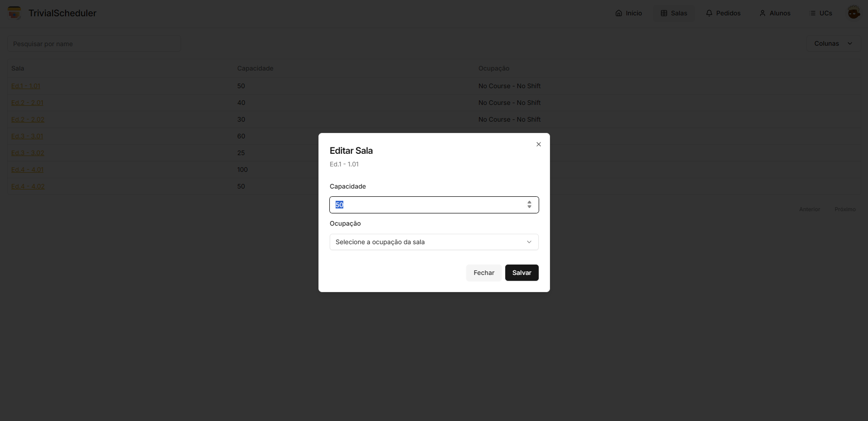
Task: Click the Pesquisar por name search field
Action: point(94,44)
